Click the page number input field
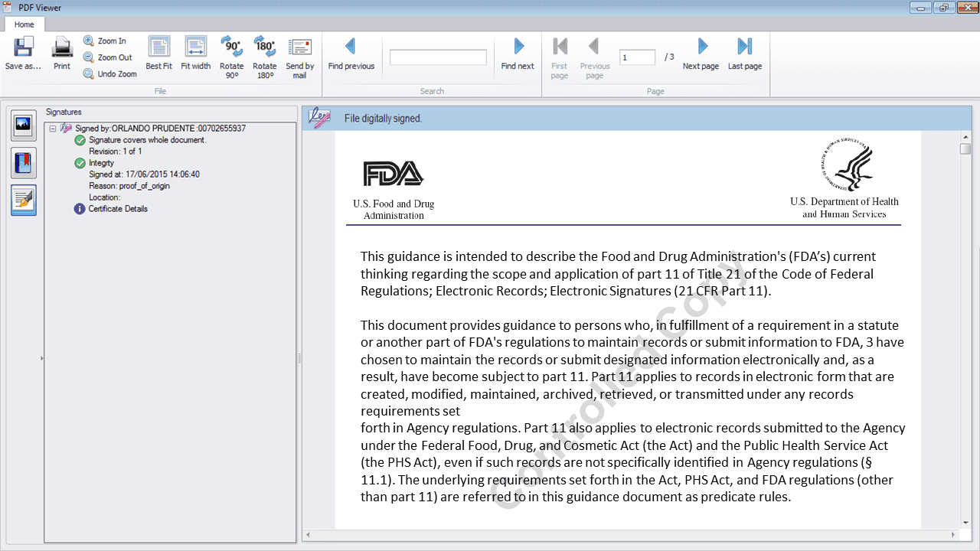980x551 pixels. 637,57
